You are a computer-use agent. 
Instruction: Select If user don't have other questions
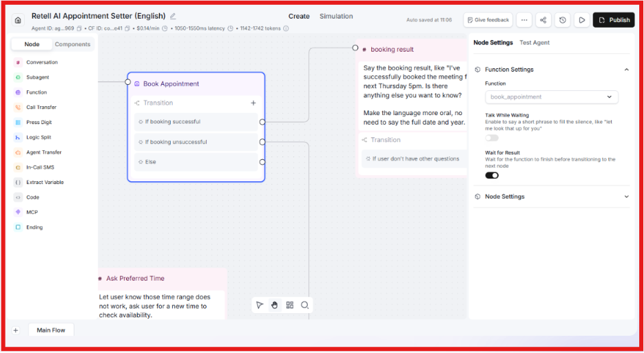(x=414, y=159)
